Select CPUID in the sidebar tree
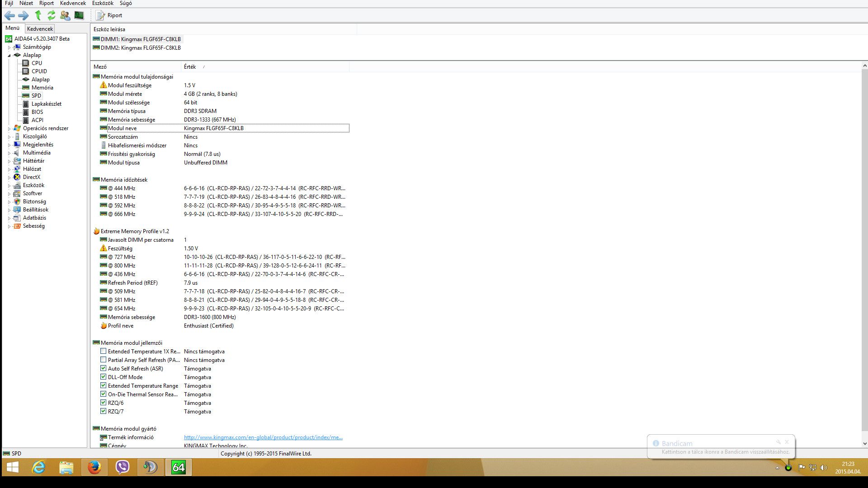Viewport: 868px width, 488px height. coord(39,71)
